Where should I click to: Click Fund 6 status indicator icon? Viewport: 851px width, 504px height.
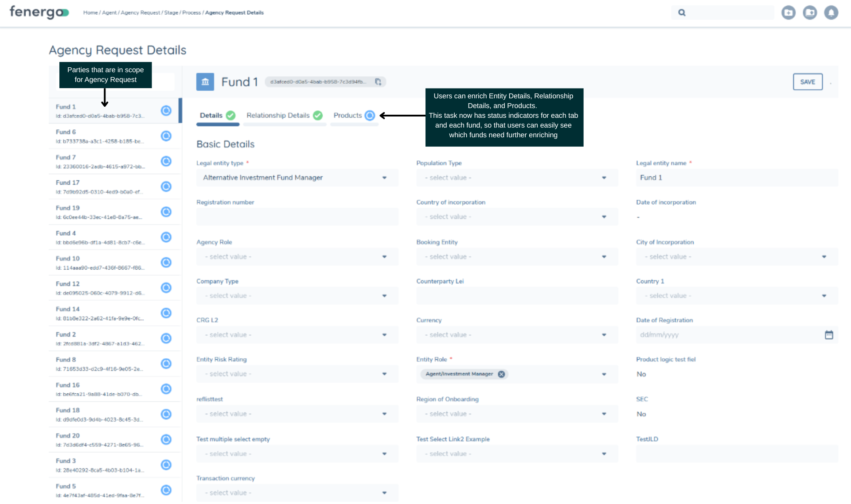tap(166, 136)
